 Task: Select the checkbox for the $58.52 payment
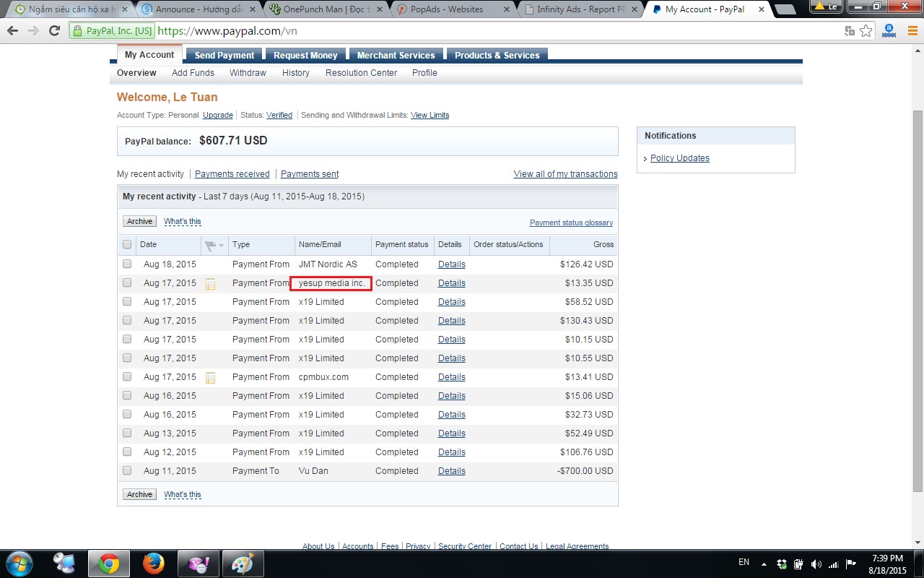coord(127,302)
